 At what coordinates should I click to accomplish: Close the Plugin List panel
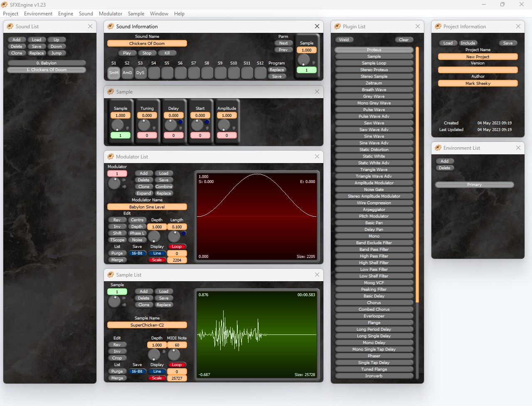418,26
